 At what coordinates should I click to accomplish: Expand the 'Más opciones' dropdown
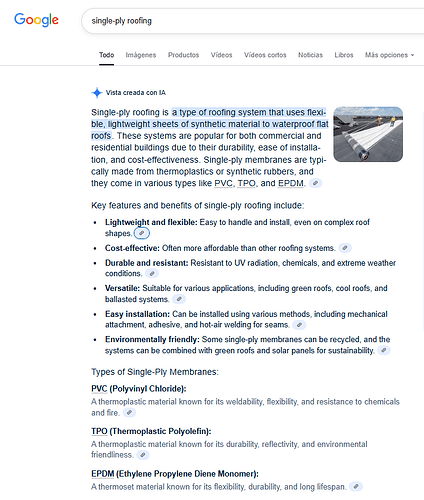point(389,55)
